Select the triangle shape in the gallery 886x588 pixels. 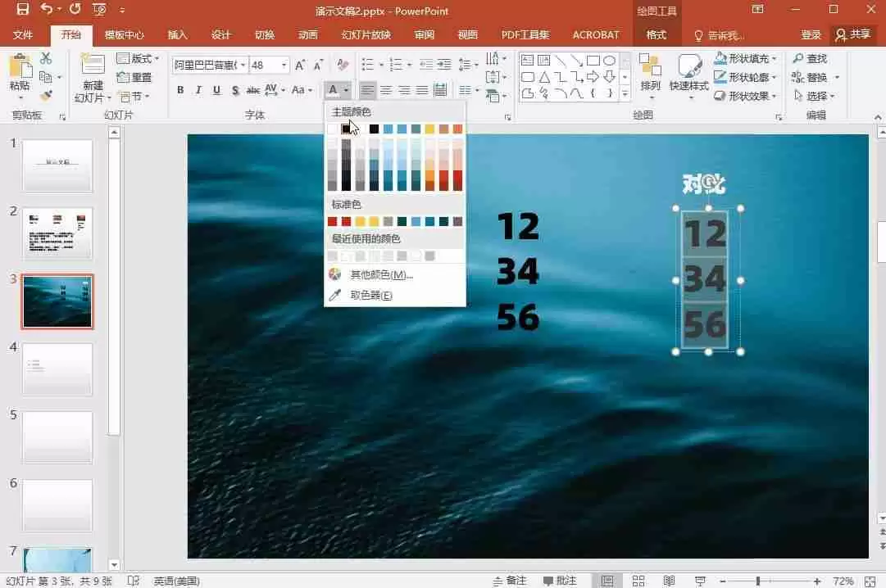pos(543,77)
